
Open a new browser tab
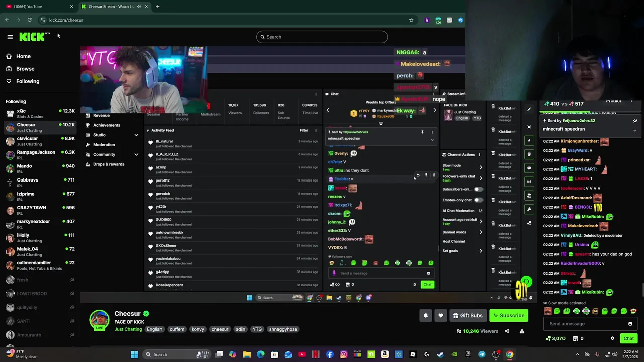point(157,7)
